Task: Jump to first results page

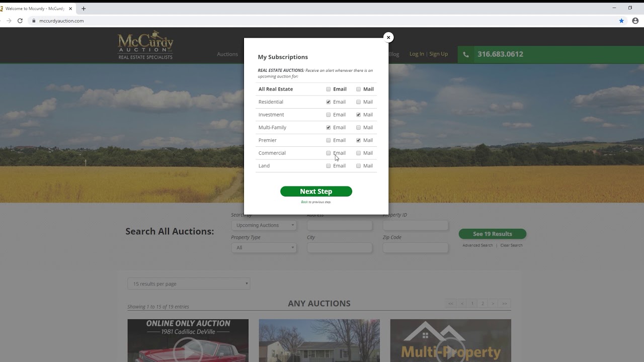Action: (451, 304)
